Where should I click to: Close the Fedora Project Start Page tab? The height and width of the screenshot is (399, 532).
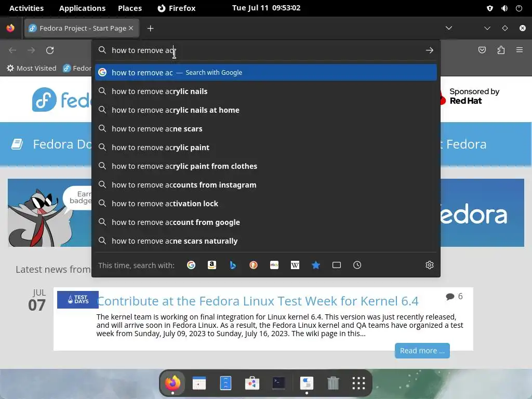(x=131, y=28)
